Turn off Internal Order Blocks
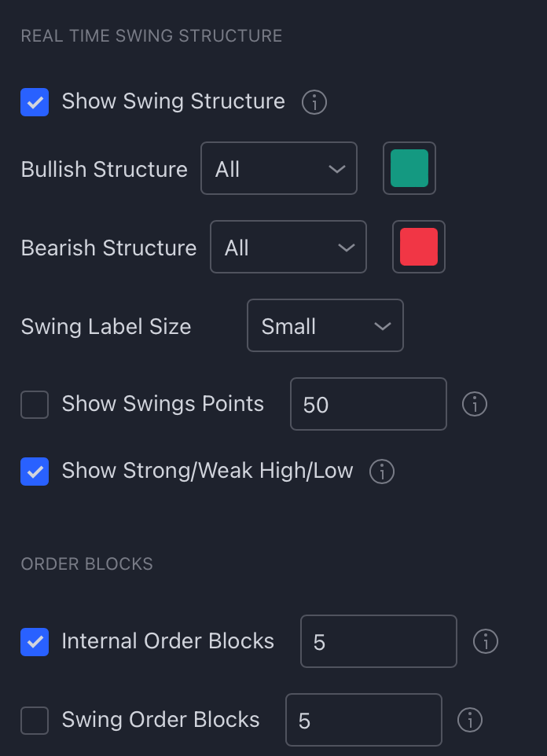Screen dimensions: 547x756 pyautogui.click(x=35, y=641)
